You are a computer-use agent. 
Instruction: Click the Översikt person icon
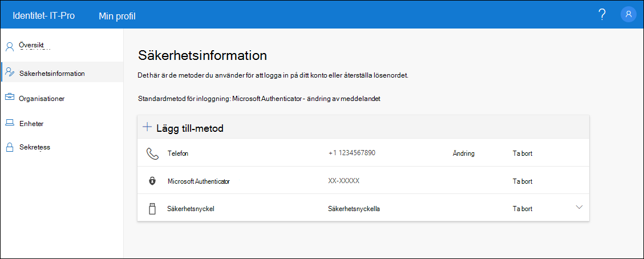10,46
